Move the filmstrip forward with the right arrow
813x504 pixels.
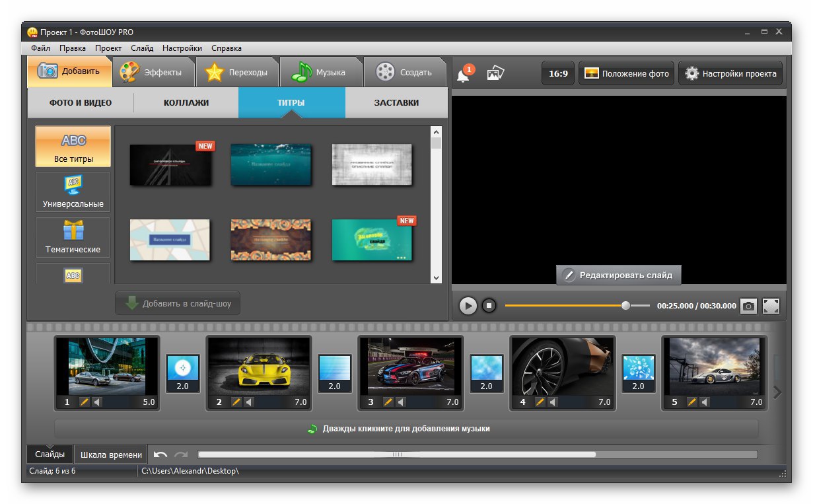point(777,392)
